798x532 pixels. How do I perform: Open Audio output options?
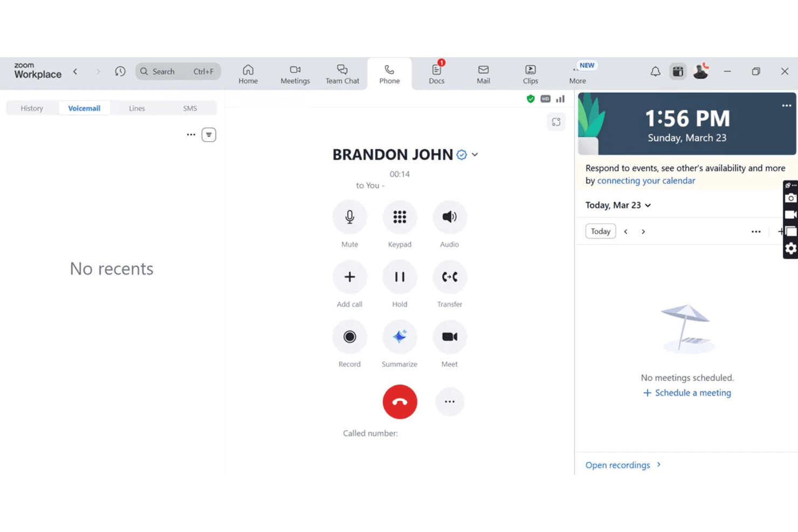click(450, 217)
